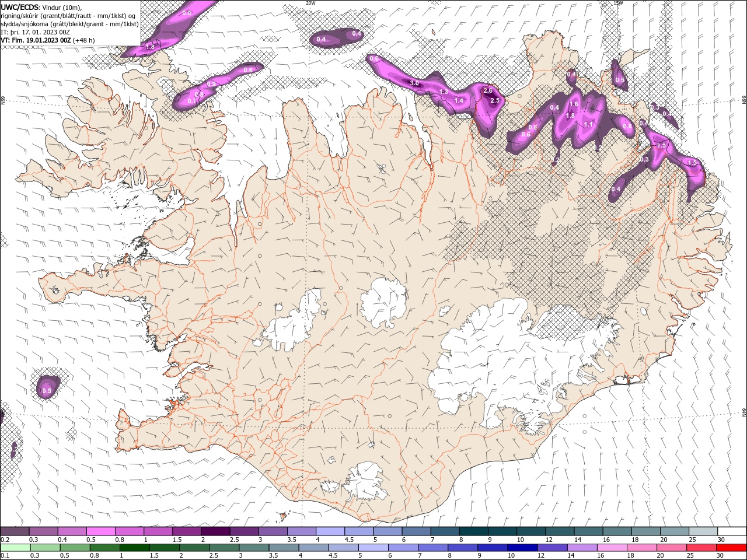This screenshot has width=747, height=560.
Task: Pick the lower legend swatch between 1 and 1.5
Action: (135, 548)
